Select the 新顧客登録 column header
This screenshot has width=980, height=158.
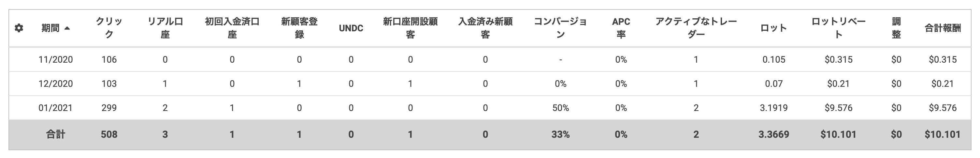299,28
